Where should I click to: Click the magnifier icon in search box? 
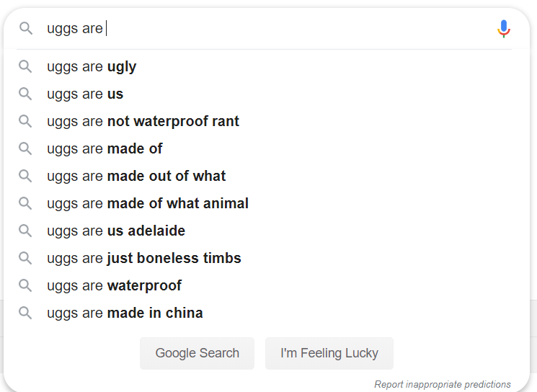(26, 29)
